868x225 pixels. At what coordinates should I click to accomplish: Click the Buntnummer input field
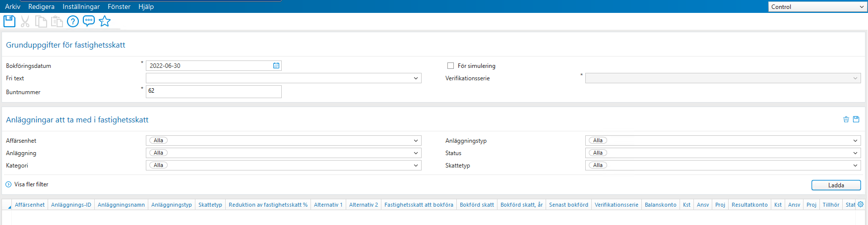coord(214,92)
